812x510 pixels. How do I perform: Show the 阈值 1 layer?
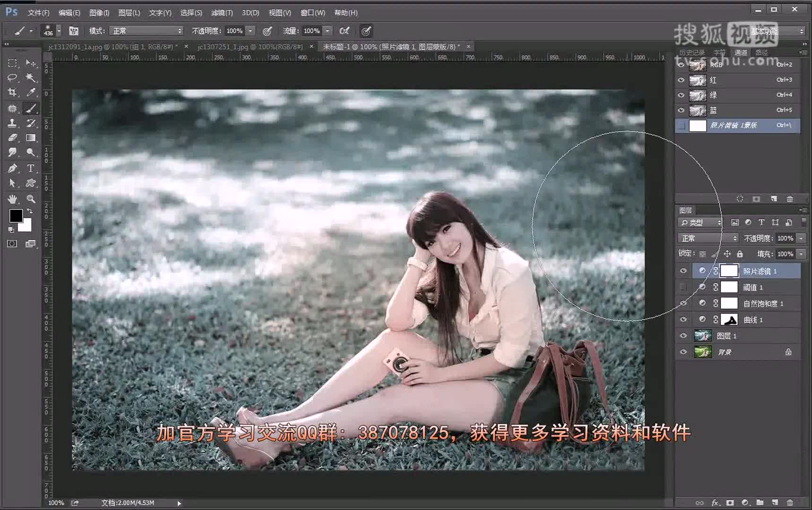point(683,287)
